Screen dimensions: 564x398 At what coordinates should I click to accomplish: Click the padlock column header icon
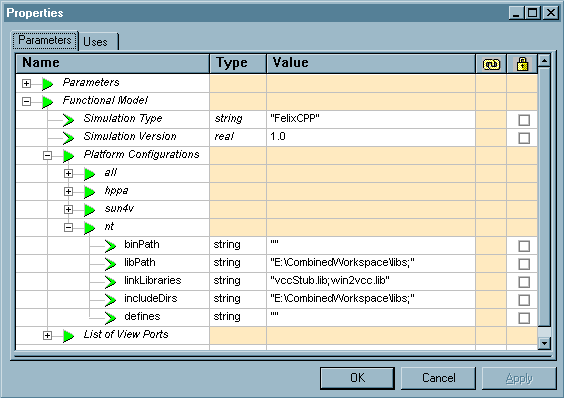(x=522, y=64)
